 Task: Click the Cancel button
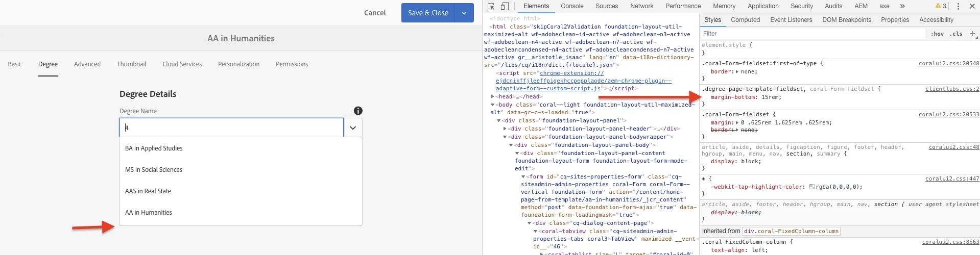375,13
